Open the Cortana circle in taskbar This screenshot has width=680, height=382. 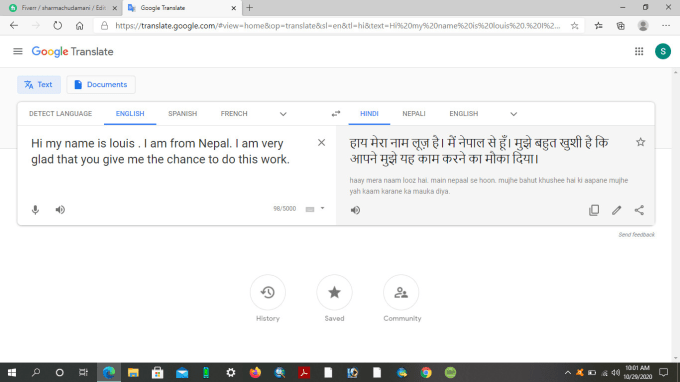(59, 372)
